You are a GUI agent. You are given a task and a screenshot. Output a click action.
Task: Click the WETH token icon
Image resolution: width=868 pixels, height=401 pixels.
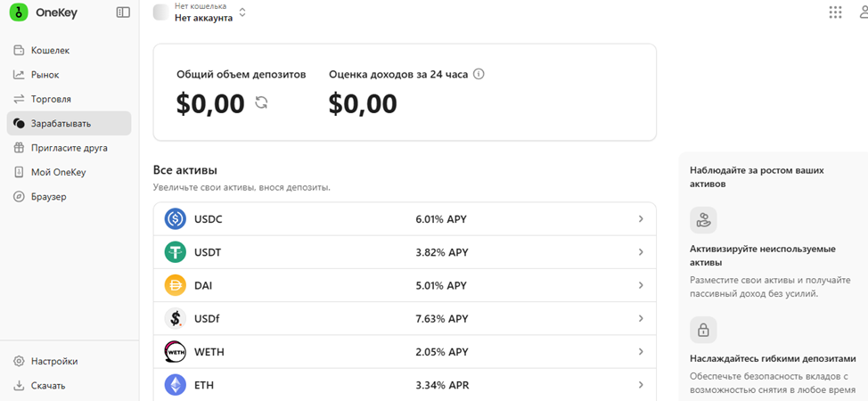point(176,352)
